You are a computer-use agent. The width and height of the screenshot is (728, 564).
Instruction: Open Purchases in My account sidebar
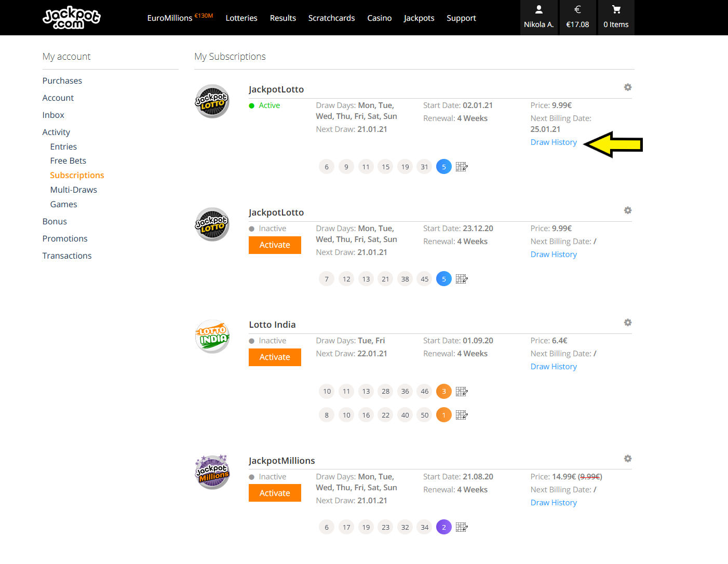tap(62, 80)
